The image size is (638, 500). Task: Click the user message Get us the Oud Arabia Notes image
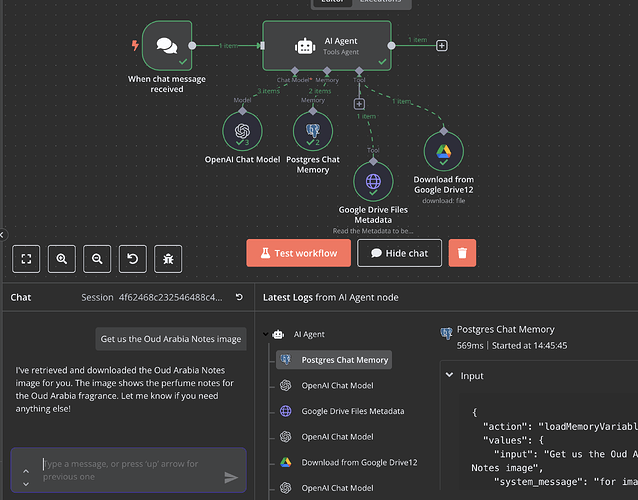tap(171, 339)
